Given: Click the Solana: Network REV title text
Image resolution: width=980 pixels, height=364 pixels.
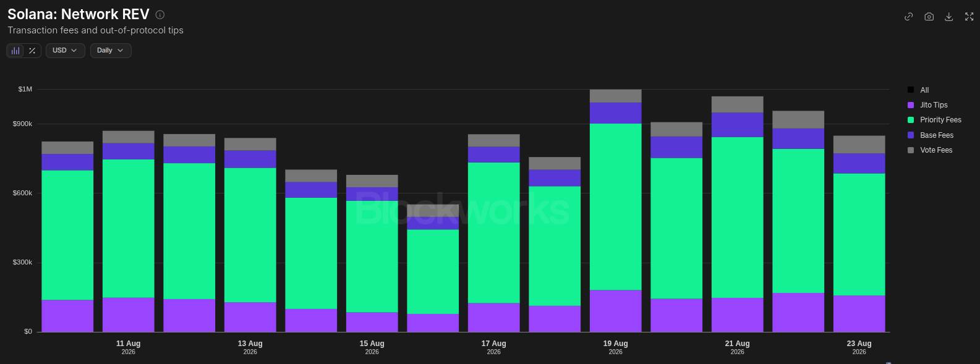Looking at the screenshot, I should click(x=78, y=14).
